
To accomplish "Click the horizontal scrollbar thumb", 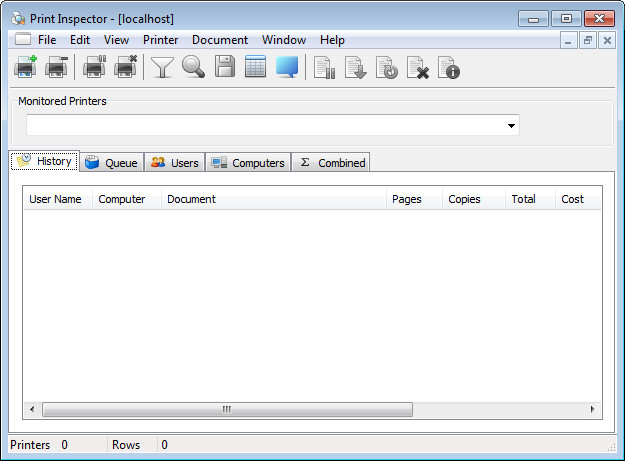I will tap(227, 409).
